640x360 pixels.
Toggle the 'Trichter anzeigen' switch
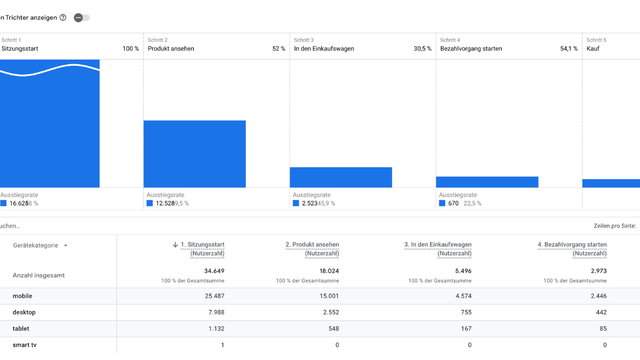(82, 18)
